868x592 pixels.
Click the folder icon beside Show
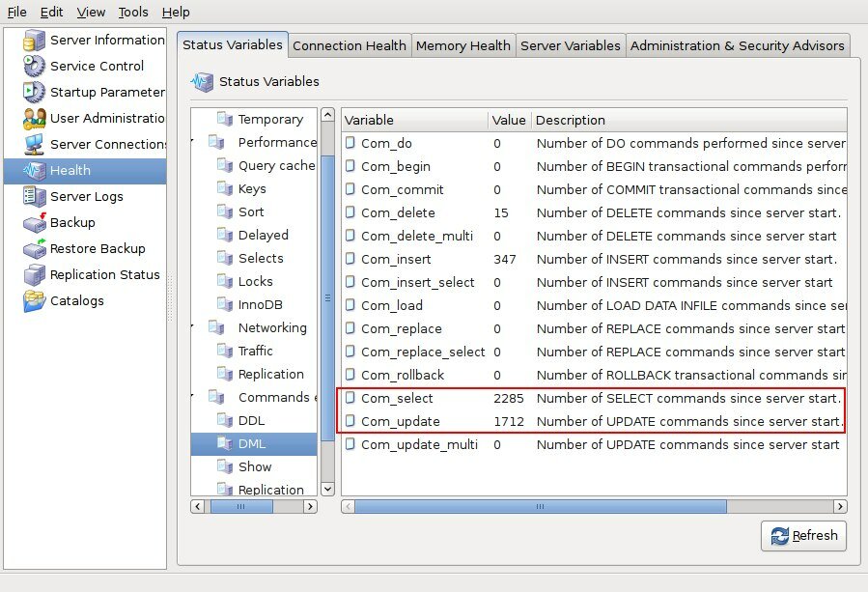[x=225, y=466]
